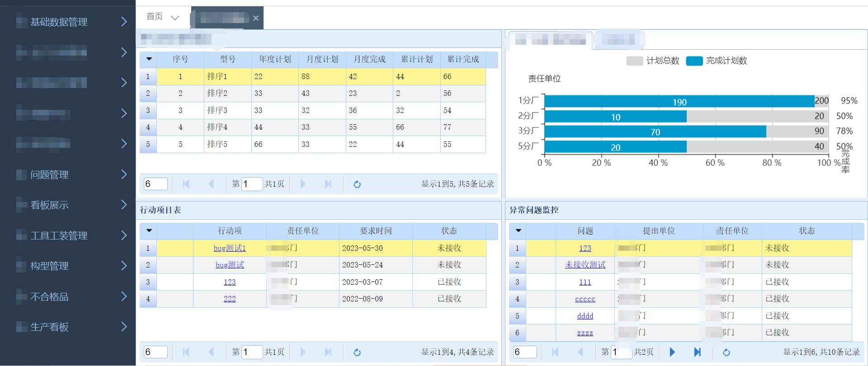This screenshot has height=366, width=868.
Task: Go to previous page in plan table pager
Action: point(211,184)
